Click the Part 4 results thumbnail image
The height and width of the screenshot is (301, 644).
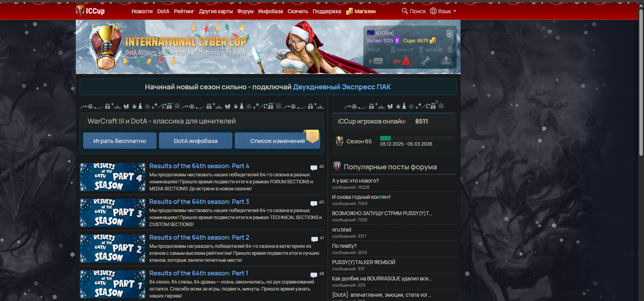click(x=113, y=177)
